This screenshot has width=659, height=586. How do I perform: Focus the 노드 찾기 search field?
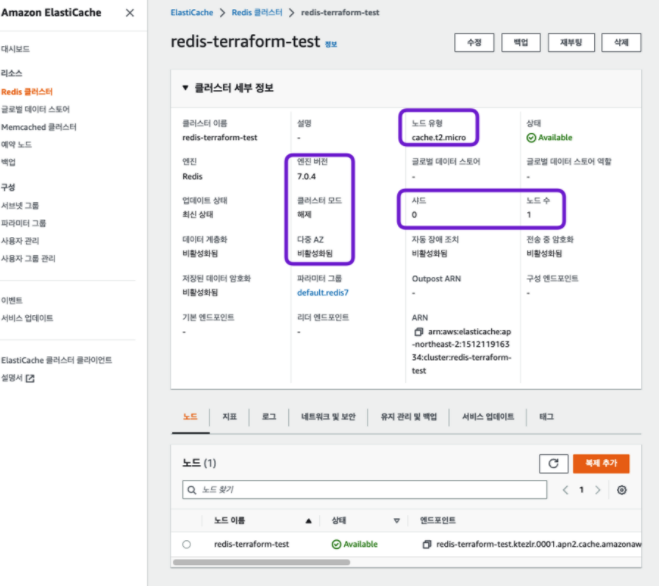[x=364, y=490]
